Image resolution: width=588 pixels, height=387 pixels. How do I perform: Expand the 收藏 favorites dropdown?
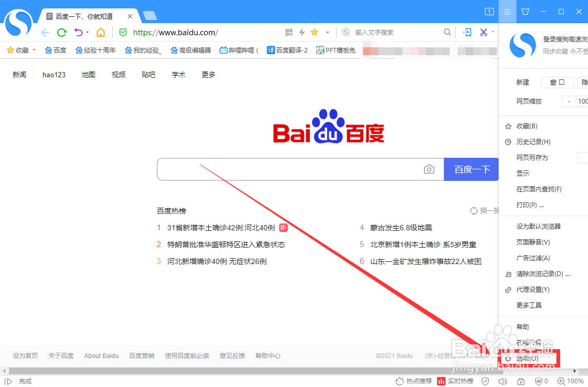coord(34,49)
